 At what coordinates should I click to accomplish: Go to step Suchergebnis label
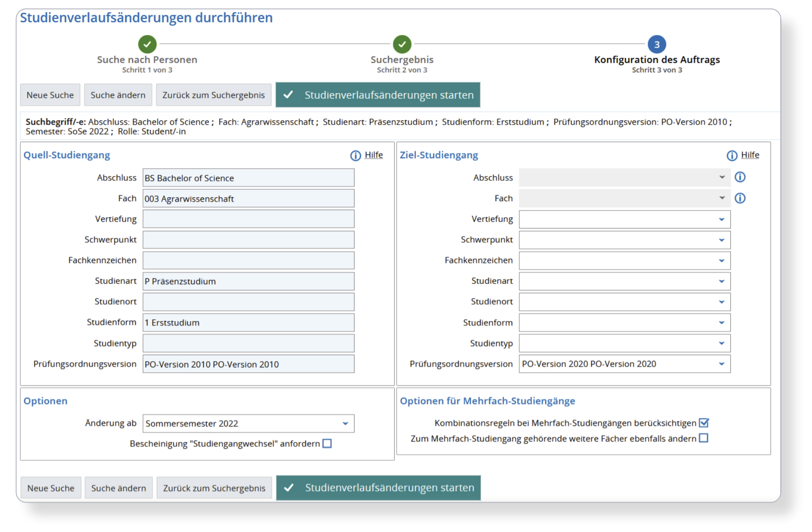coord(402,60)
